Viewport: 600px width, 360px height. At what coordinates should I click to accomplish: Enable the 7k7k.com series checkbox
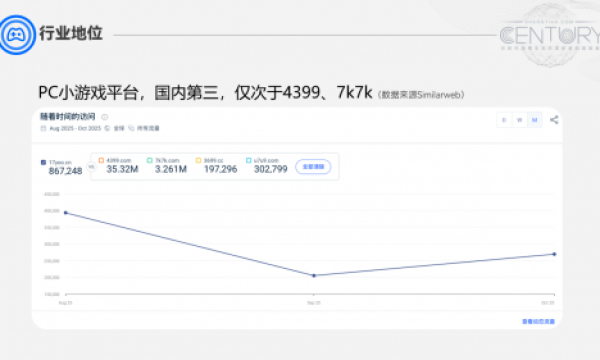150,160
